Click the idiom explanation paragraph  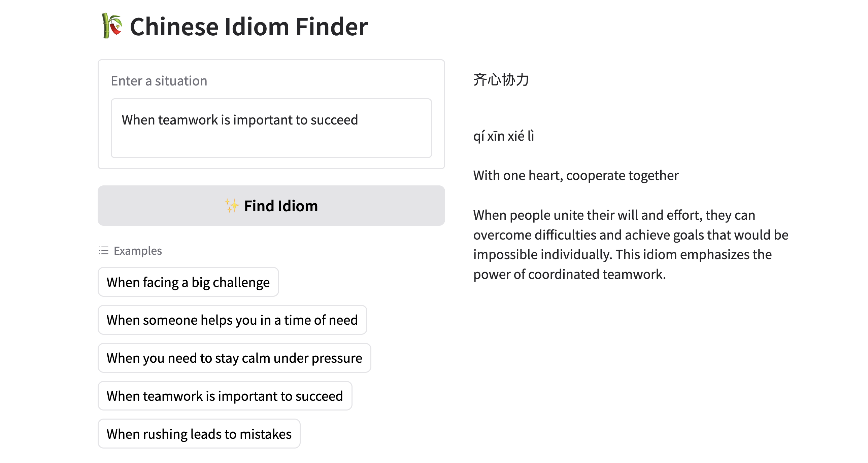(630, 244)
